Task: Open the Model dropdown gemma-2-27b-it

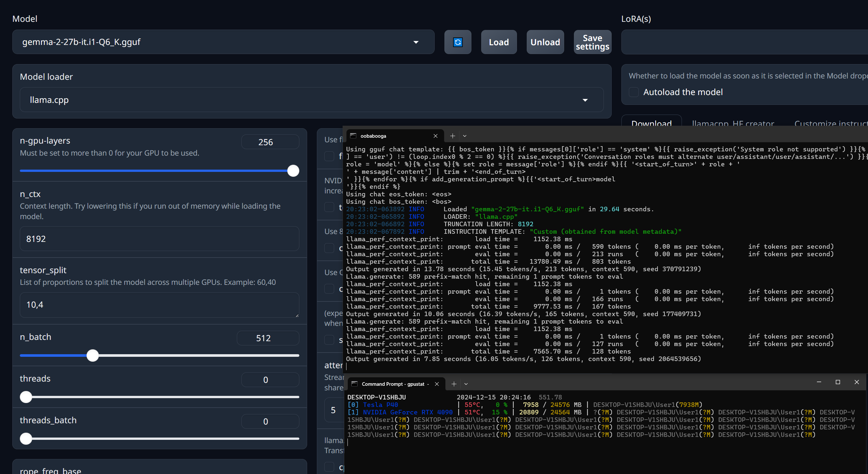Action: point(224,42)
